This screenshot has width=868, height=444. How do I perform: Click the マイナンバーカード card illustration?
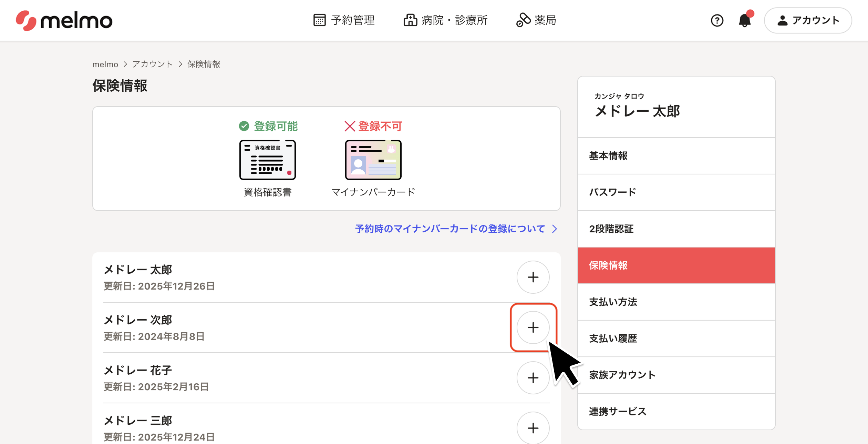coord(373,160)
